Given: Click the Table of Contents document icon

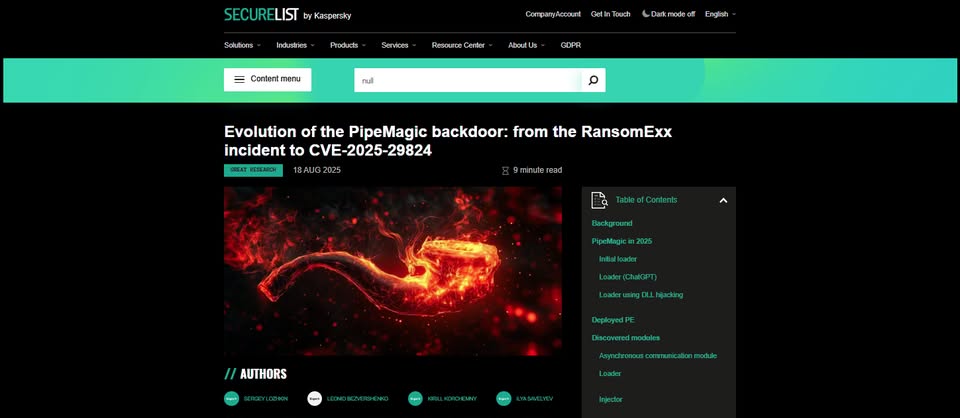Looking at the screenshot, I should tap(599, 200).
